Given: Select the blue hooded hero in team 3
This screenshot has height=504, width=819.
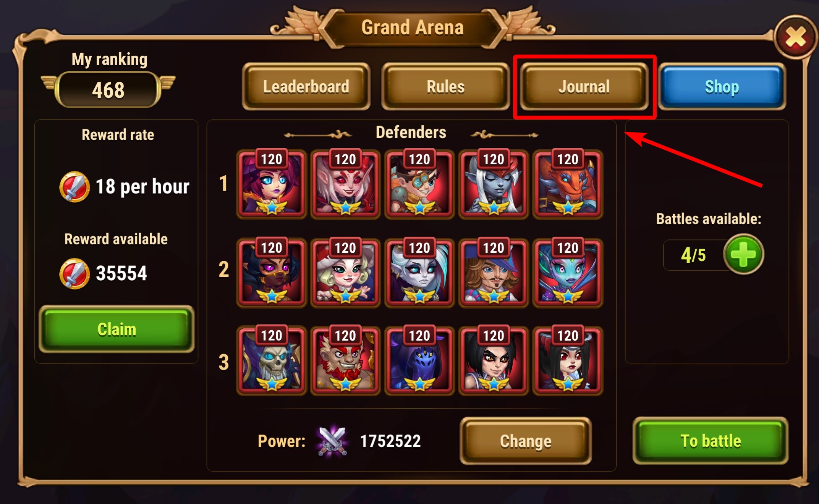Looking at the screenshot, I should coord(419,360).
